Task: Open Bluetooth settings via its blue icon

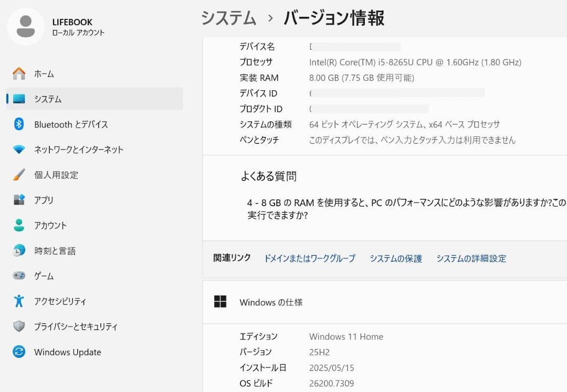Action: tap(19, 124)
